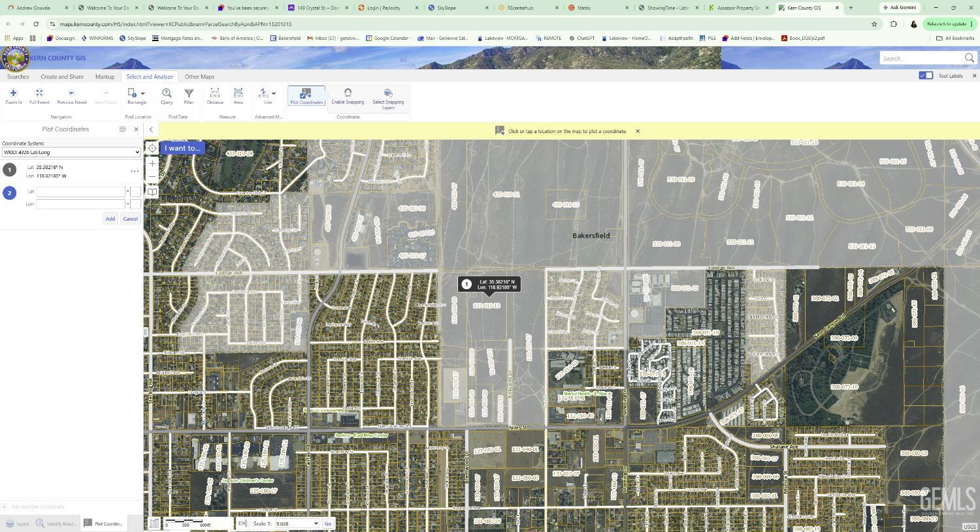Open options menu for coordinate 1
The height and width of the screenshot is (532, 980).
click(x=134, y=171)
